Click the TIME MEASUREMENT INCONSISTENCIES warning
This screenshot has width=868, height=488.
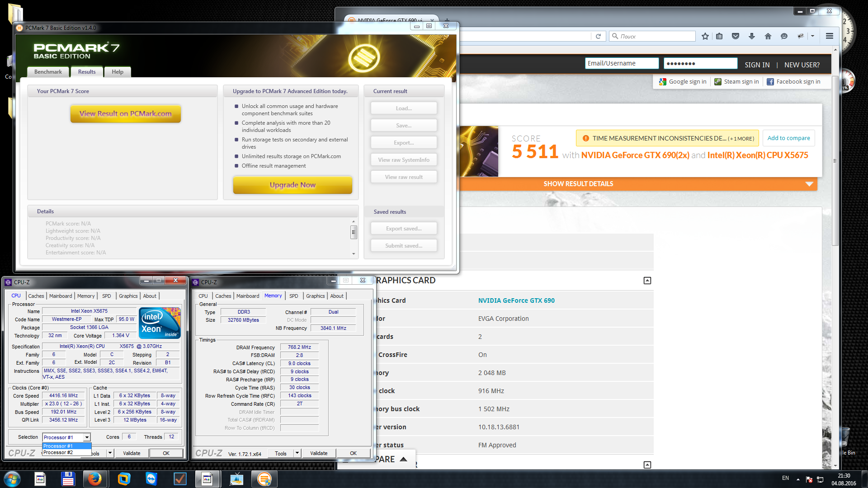(668, 138)
